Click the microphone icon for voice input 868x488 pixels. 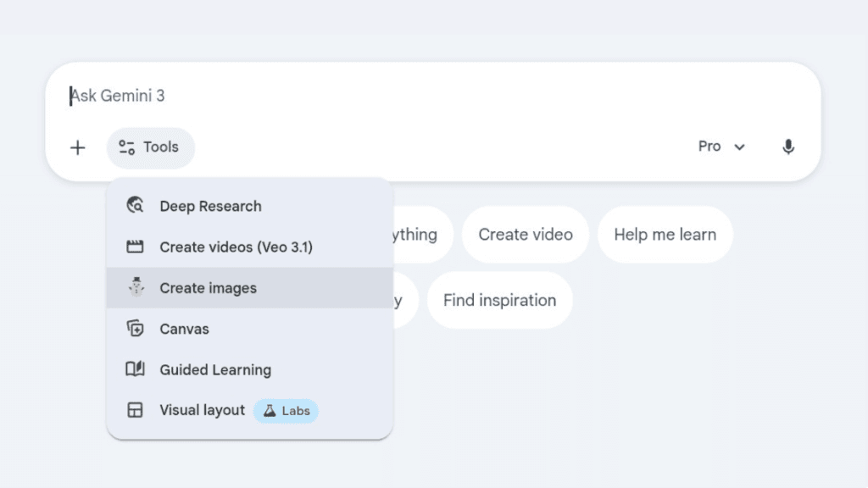click(787, 147)
